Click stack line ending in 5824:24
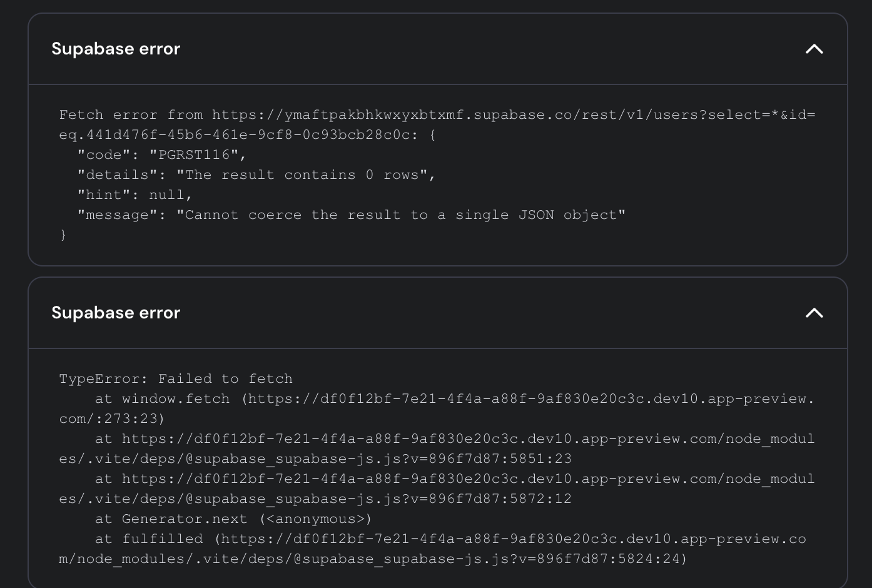The image size is (872, 588). pyautogui.click(x=373, y=559)
